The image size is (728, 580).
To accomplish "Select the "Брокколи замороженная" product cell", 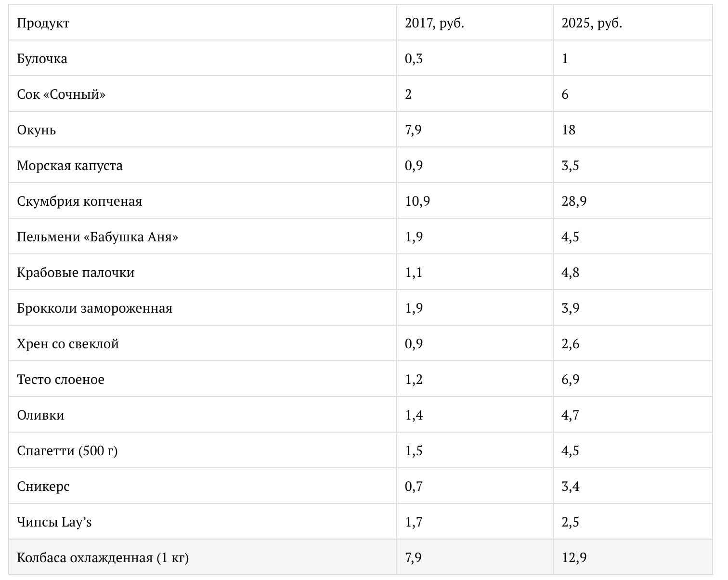I will coord(94,308).
